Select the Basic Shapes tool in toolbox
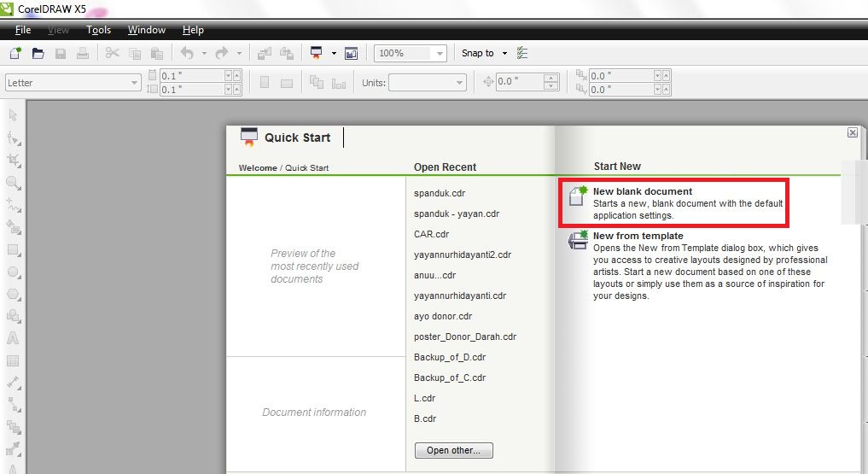 14,316
